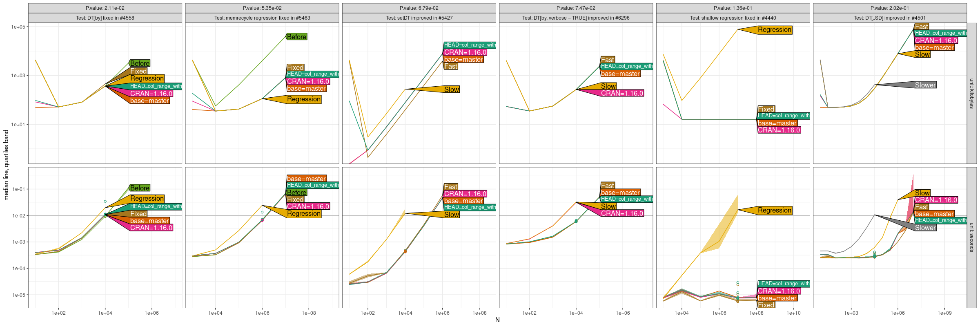
Task: Click "Slow" label in DT[,.SD] kilobytes panel
Action: (922, 54)
